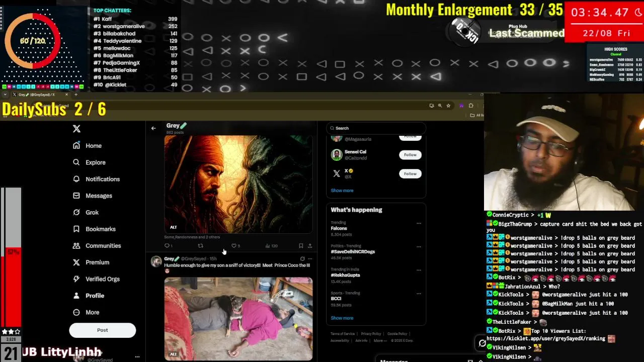Open the pirate and Cthulhu image

[x=238, y=184]
